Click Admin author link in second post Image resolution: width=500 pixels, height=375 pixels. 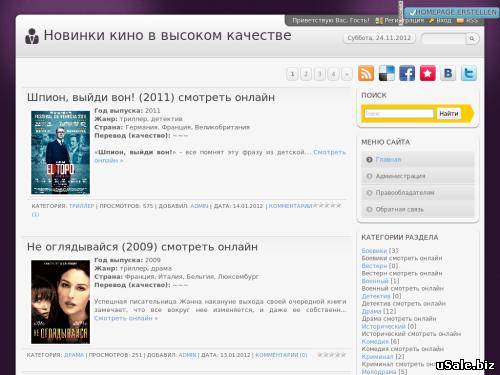point(188,355)
